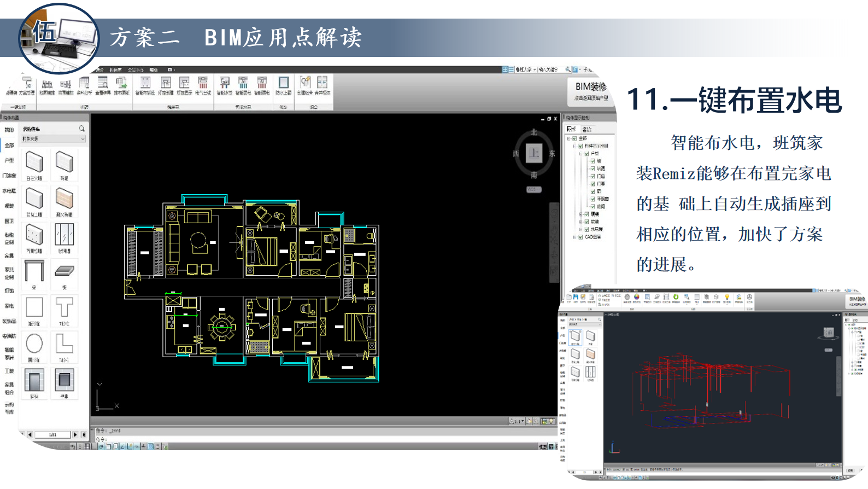Go to next page of component library
Image resolution: width=868 pixels, height=489 pixels.
coord(75,434)
